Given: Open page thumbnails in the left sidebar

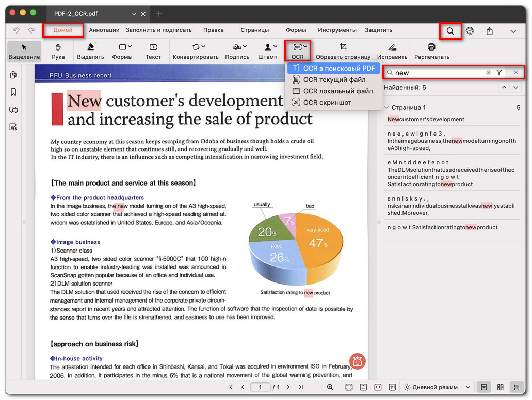Looking at the screenshot, I should coord(13,75).
